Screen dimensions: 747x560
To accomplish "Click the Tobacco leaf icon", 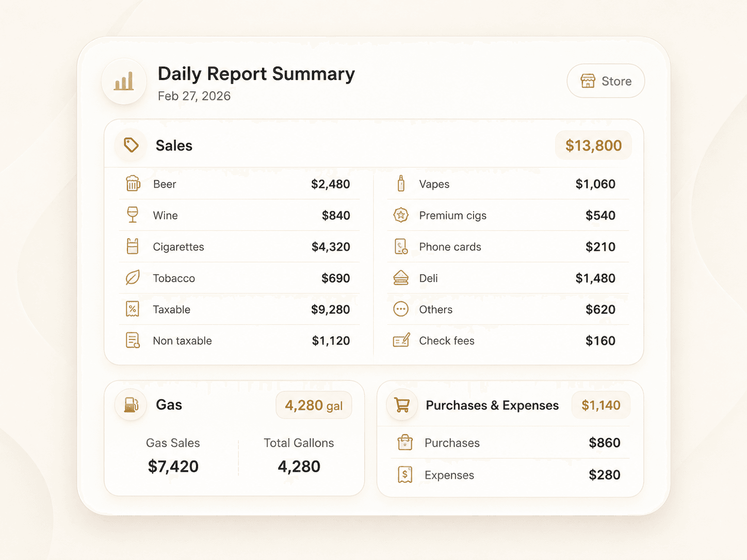I will click(133, 278).
